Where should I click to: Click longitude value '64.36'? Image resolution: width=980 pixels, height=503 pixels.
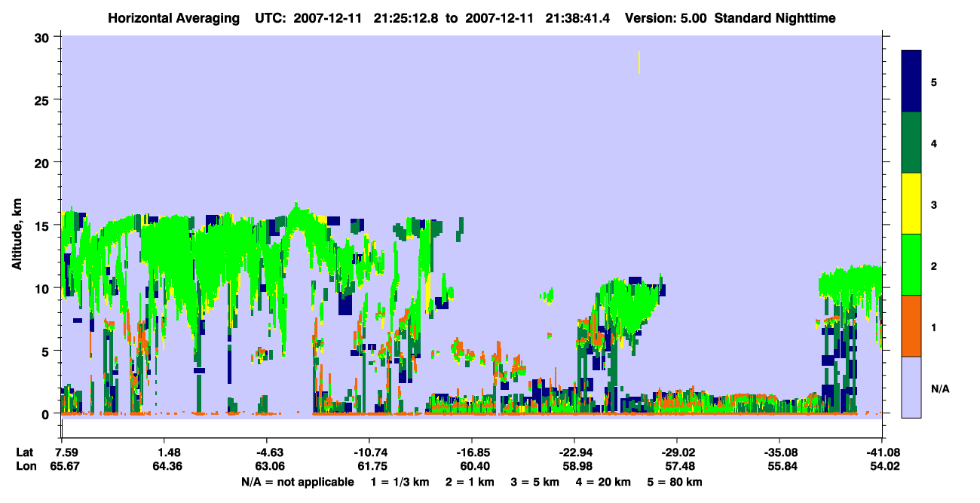168,466
